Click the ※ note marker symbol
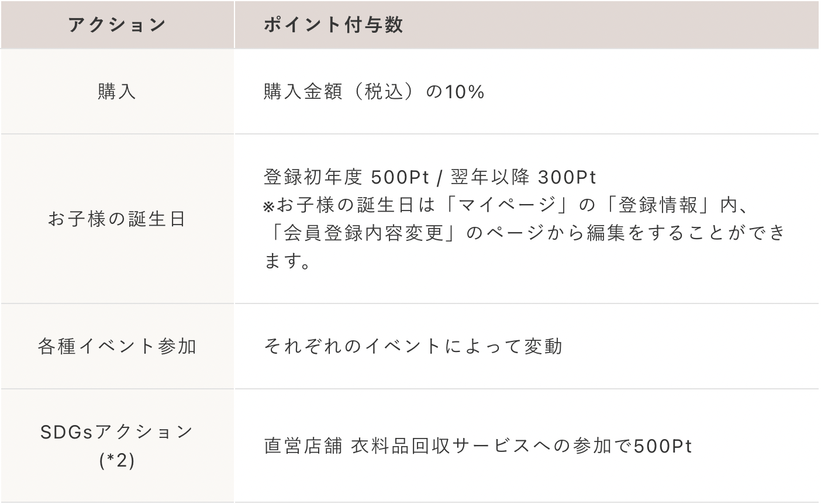The width and height of the screenshot is (821, 504). (x=268, y=206)
